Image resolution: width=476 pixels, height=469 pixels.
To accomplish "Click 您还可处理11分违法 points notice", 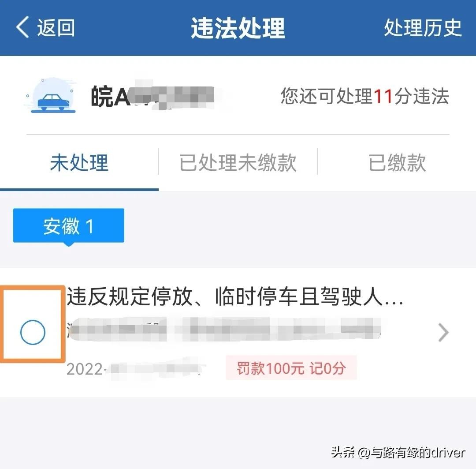I will (x=364, y=96).
